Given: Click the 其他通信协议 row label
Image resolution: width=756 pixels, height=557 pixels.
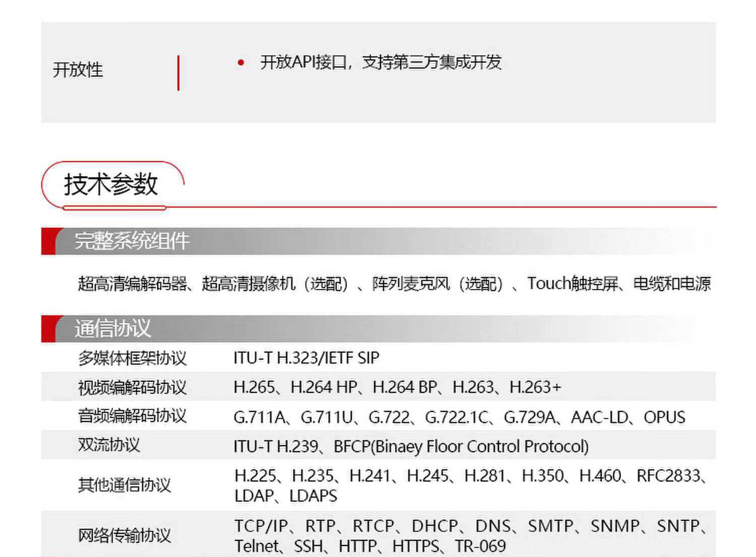Looking at the screenshot, I should pos(124,485).
